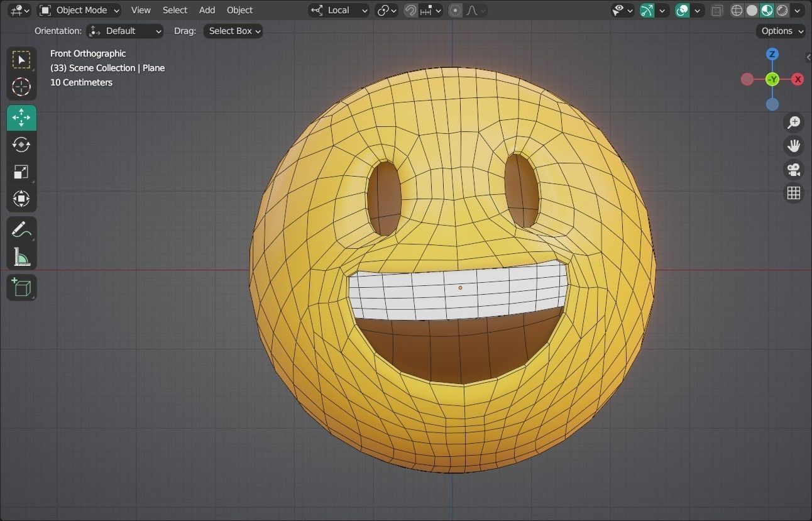The image size is (812, 521).
Task: Switch to rendered viewport shading
Action: 782,10
